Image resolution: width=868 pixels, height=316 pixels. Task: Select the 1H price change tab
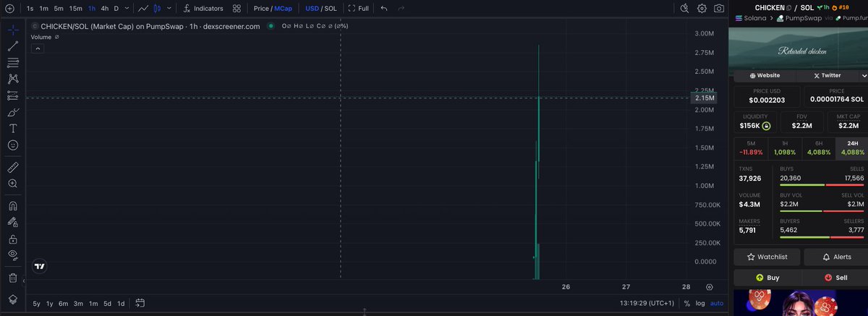(784, 148)
